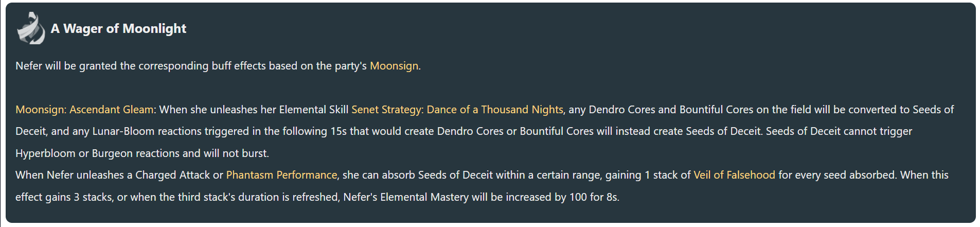Select the "A Wager of Moonlight" heading
This screenshot has width=980, height=227.
click(x=118, y=28)
